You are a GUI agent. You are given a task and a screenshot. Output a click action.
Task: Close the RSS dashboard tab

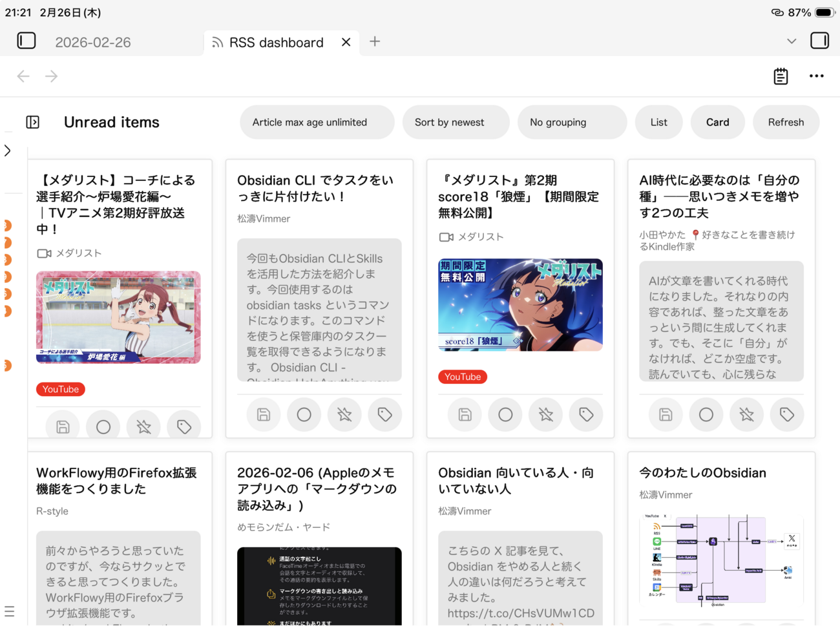[x=346, y=42]
